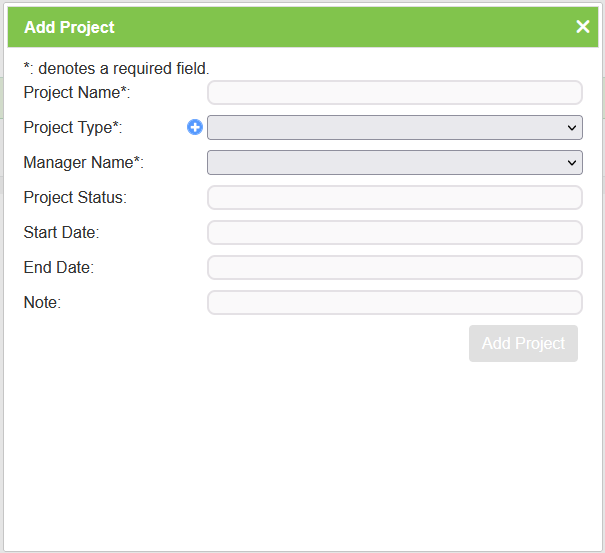This screenshot has height=553, width=605.
Task: Click the required field notice text
Action: point(116,69)
